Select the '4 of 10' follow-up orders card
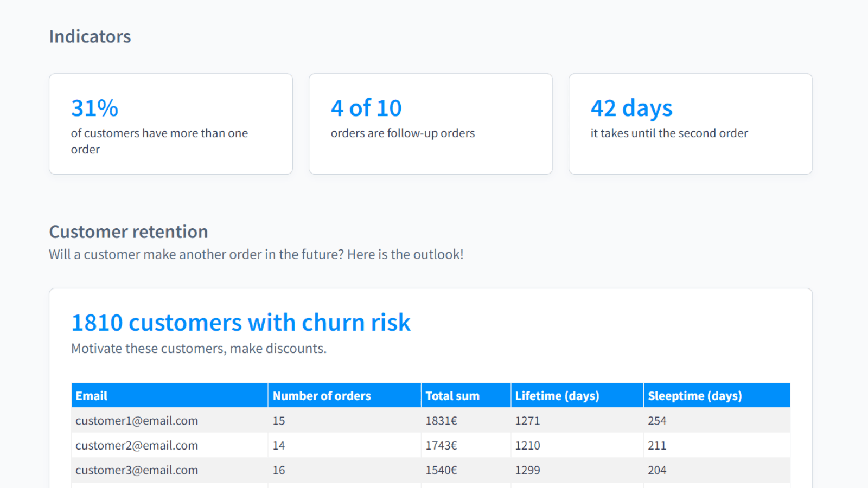868x488 pixels. click(430, 124)
